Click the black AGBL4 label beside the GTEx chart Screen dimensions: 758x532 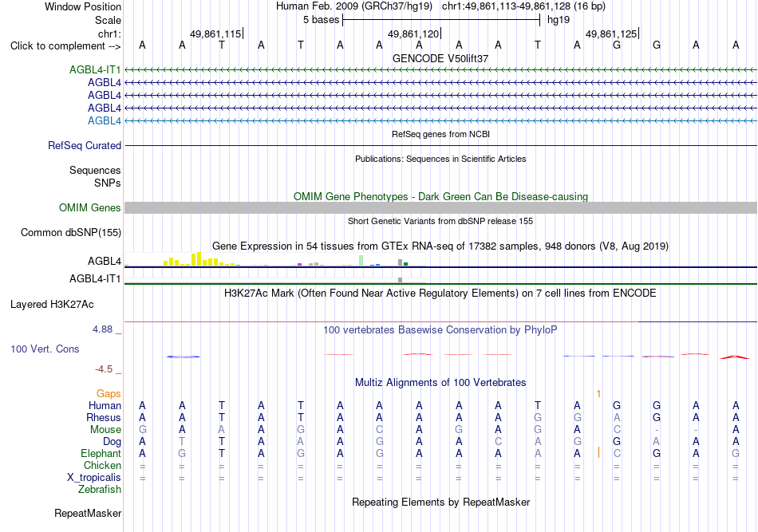click(105, 262)
